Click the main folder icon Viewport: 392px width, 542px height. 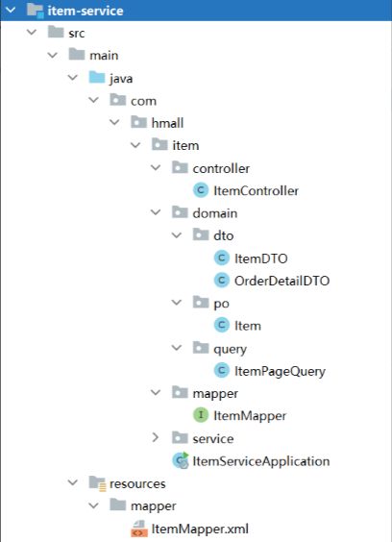[77, 55]
